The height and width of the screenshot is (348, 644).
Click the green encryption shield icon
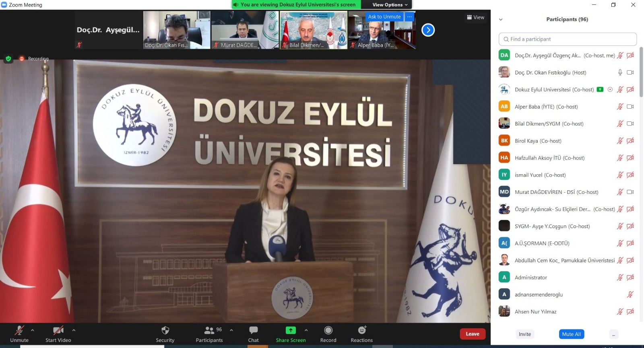(8, 59)
